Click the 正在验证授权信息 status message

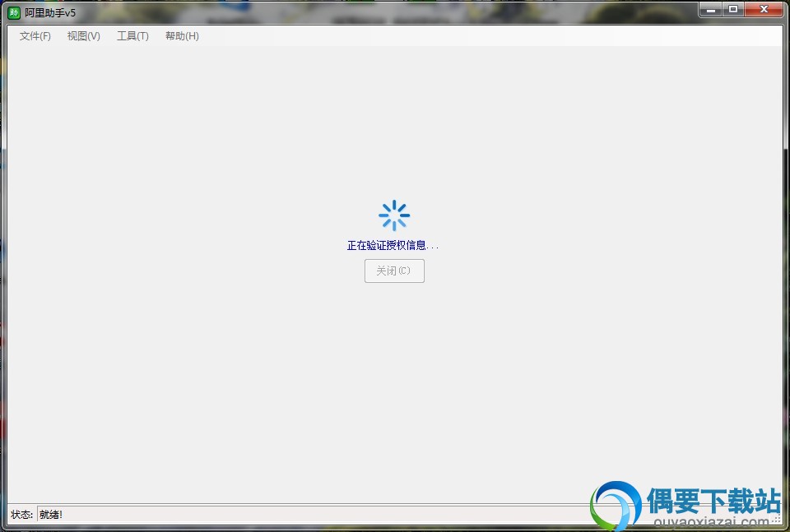393,246
